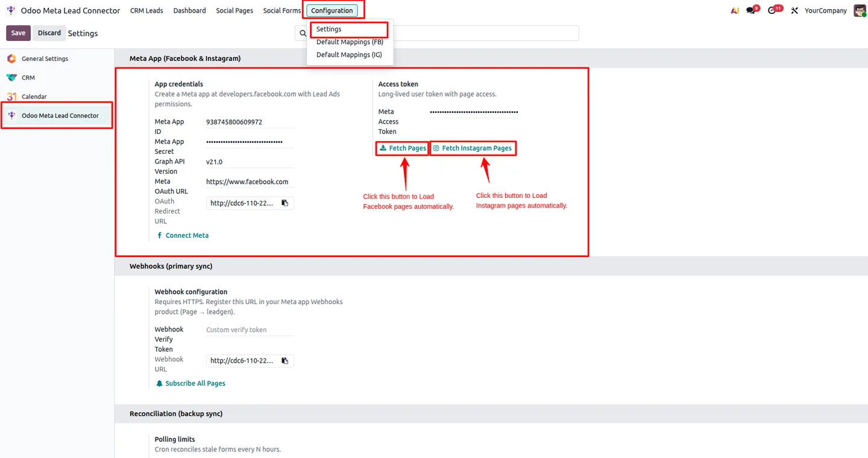Image resolution: width=868 pixels, height=458 pixels.
Task: Click the Meta App ID field
Action: point(250,122)
